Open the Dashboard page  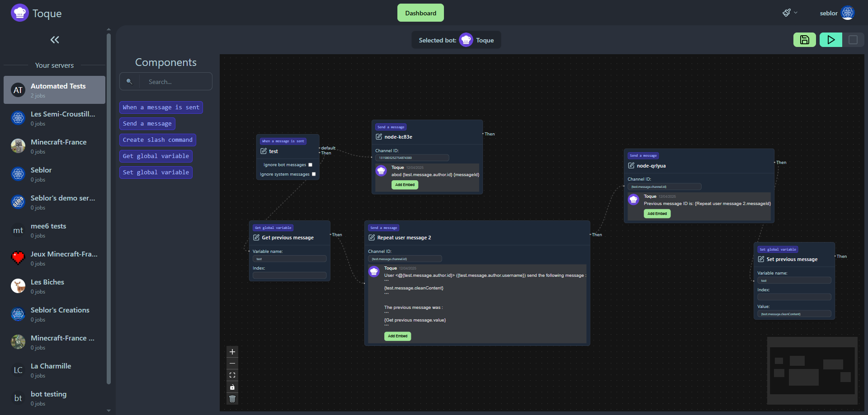point(420,13)
